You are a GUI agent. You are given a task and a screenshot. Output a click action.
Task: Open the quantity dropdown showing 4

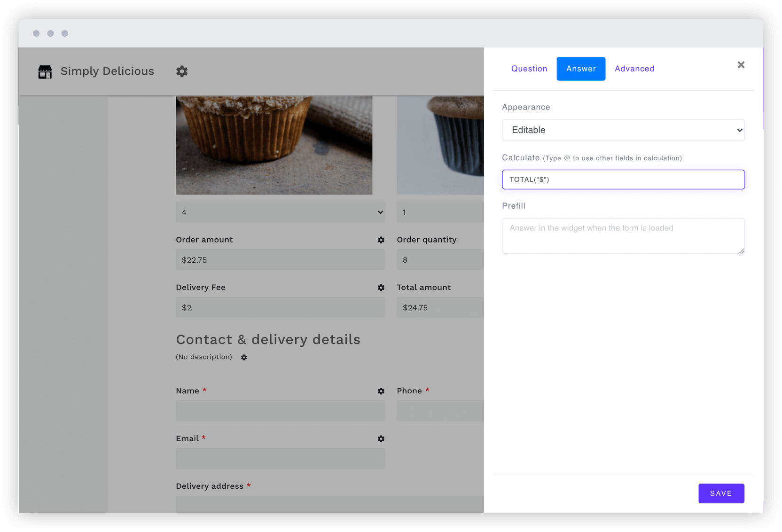point(281,212)
